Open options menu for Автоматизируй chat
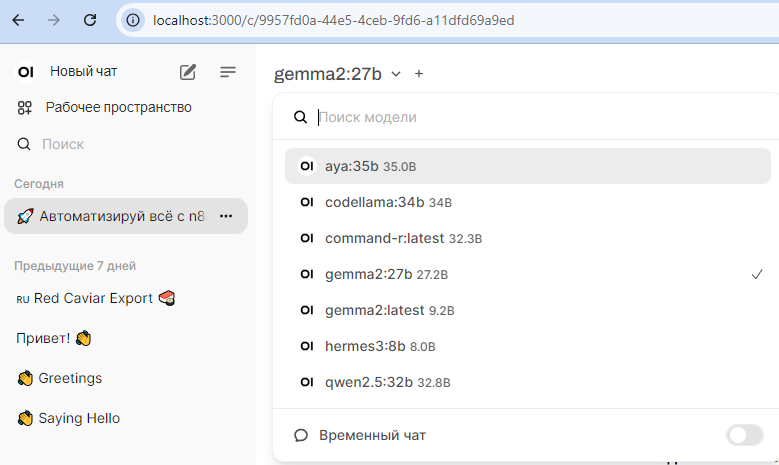Screen dimensions: 779x465 (x=226, y=216)
